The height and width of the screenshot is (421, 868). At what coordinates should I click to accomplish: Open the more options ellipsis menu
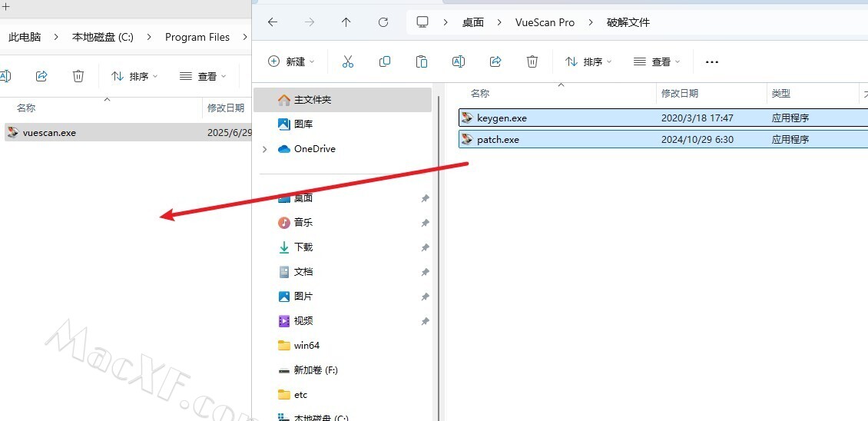point(712,62)
